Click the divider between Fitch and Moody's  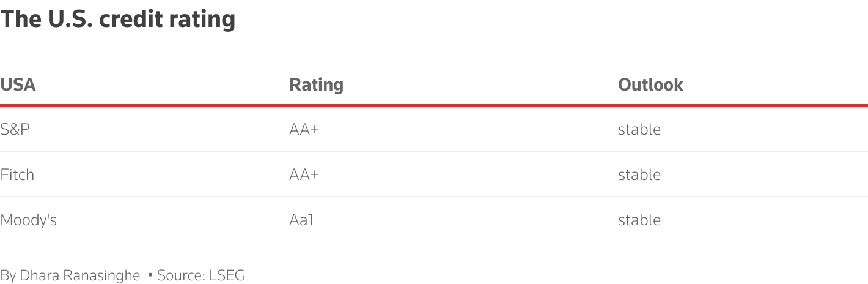[434, 197]
